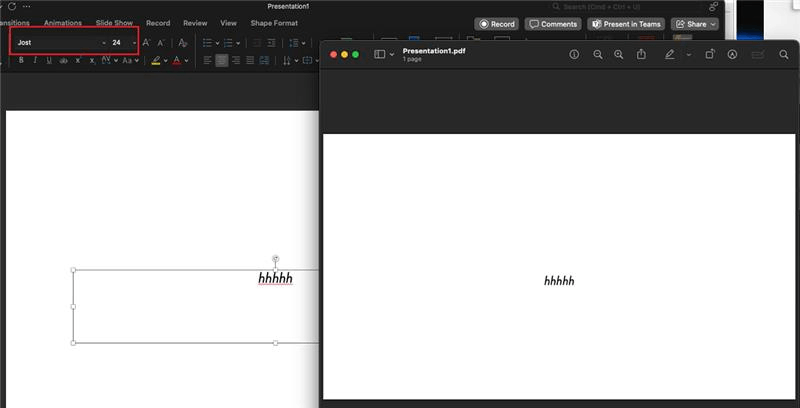The image size is (800, 408).
Task: Click the Rotate icon in Preview
Action: coord(710,55)
